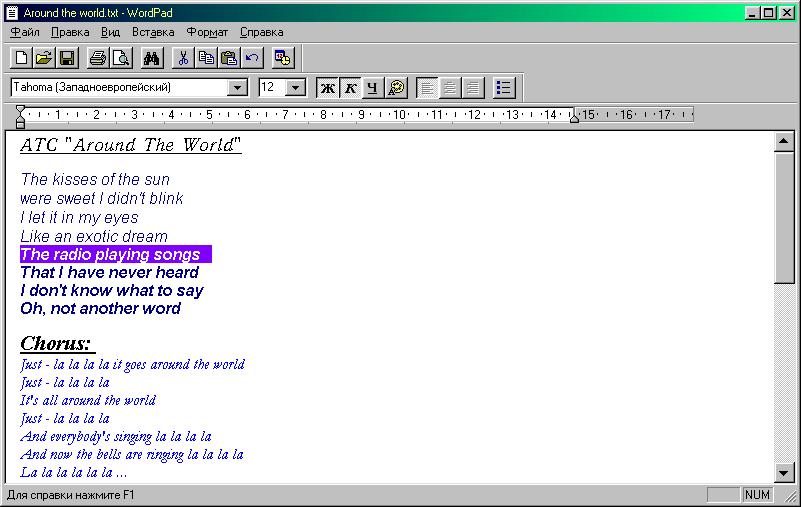Image resolution: width=801 pixels, height=507 pixels.
Task: Align text to the left
Action: [427, 88]
